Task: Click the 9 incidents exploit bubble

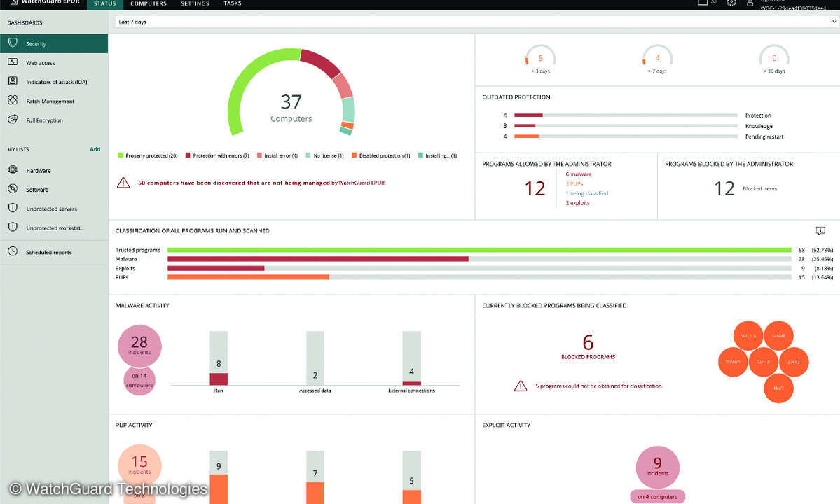Action: [x=657, y=467]
